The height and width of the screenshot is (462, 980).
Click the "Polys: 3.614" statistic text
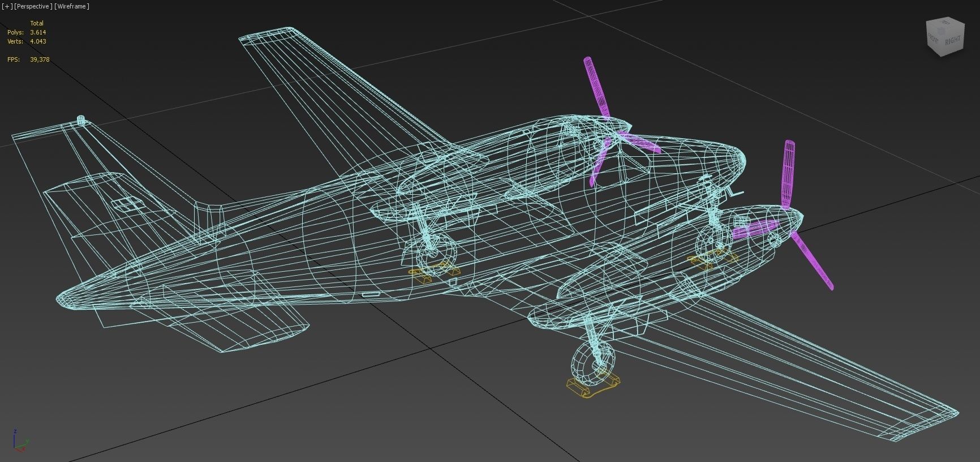27,32
